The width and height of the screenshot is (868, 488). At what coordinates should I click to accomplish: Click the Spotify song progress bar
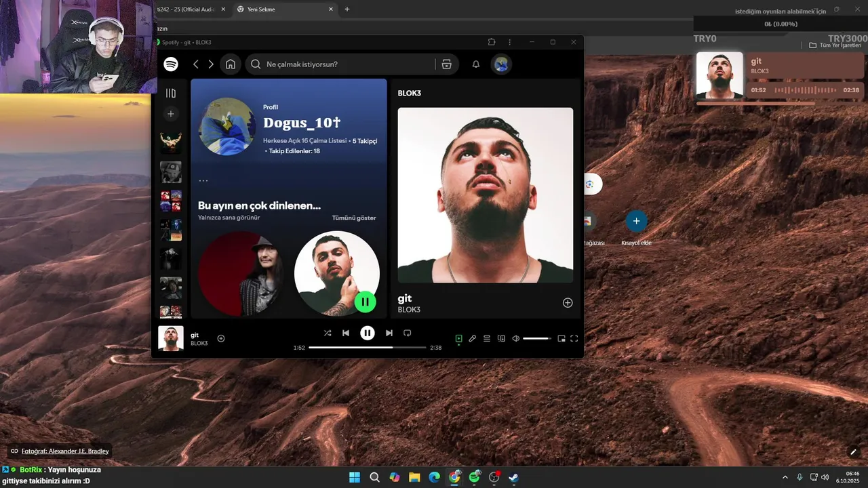[x=368, y=348]
